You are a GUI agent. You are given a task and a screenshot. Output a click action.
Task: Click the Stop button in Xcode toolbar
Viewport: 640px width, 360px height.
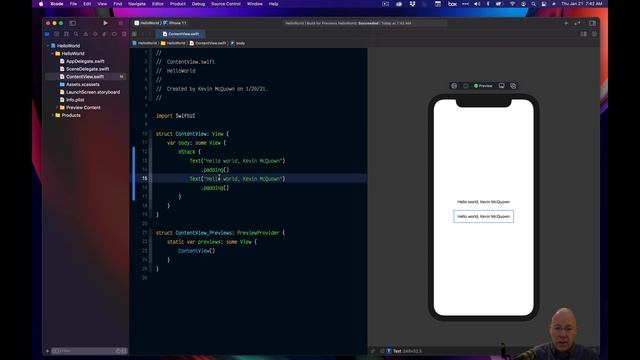click(120, 23)
